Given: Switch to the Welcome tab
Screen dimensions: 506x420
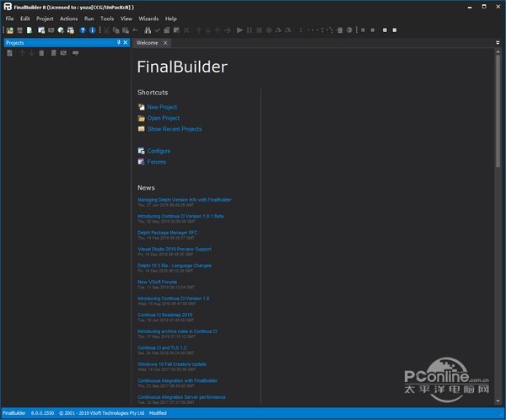Looking at the screenshot, I should 147,42.
